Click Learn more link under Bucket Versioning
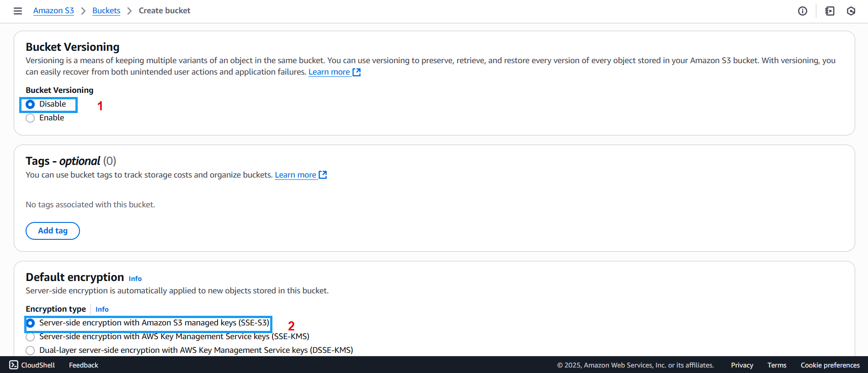The height and width of the screenshot is (373, 868). pyautogui.click(x=329, y=72)
